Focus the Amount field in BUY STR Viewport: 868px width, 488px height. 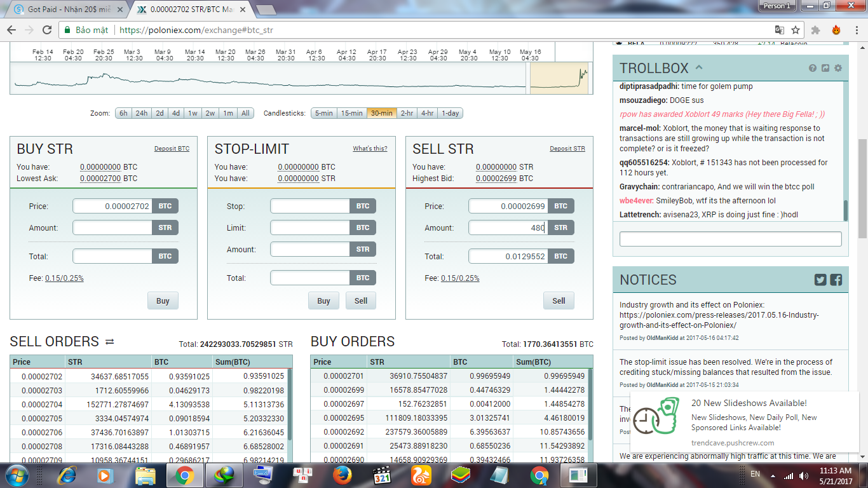[112, 227]
